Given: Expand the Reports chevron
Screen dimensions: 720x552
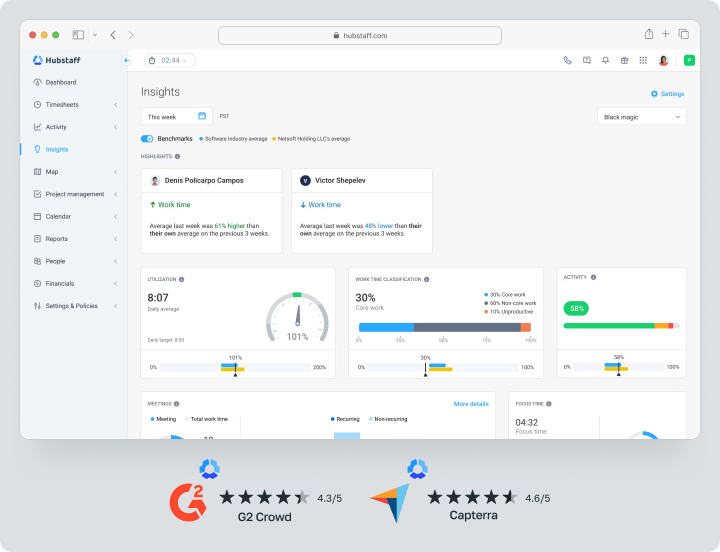Looking at the screenshot, I should pyautogui.click(x=116, y=239).
